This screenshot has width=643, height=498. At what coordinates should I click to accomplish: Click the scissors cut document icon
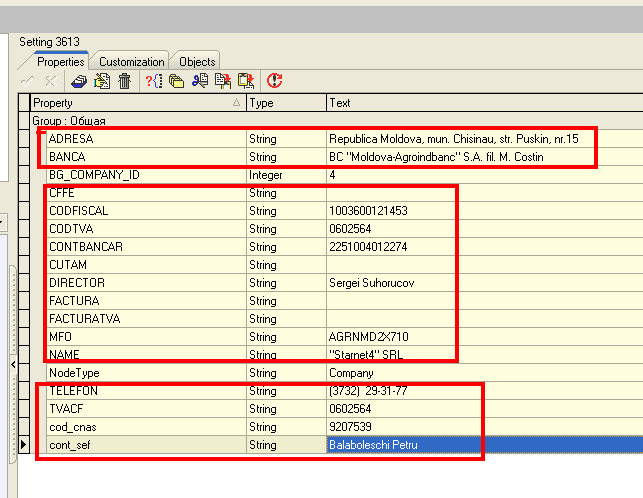[x=200, y=81]
